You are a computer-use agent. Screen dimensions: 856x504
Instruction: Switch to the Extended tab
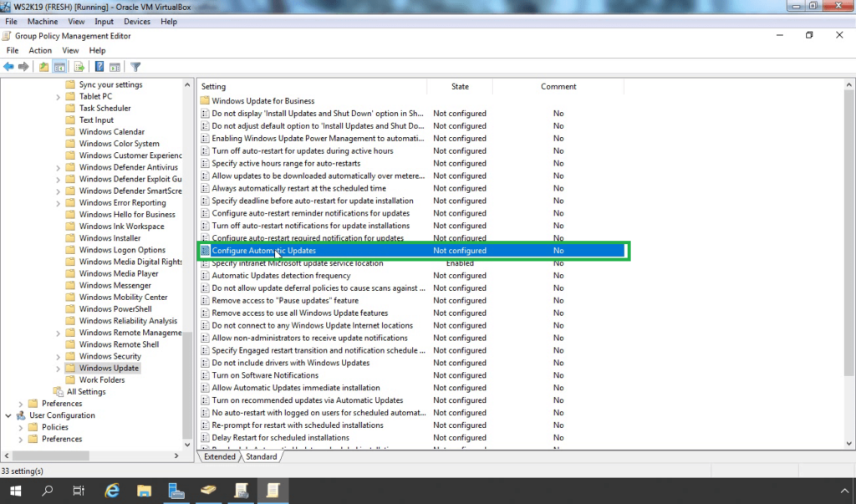pyautogui.click(x=220, y=456)
